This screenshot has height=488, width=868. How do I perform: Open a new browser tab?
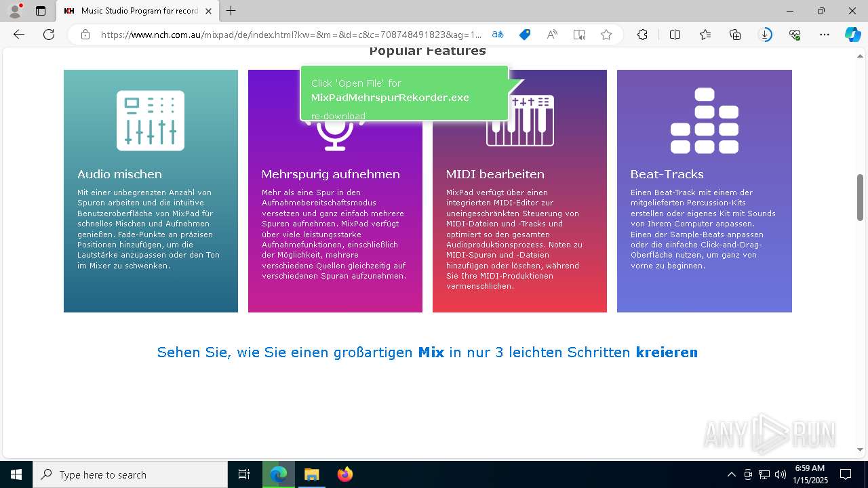(x=231, y=11)
